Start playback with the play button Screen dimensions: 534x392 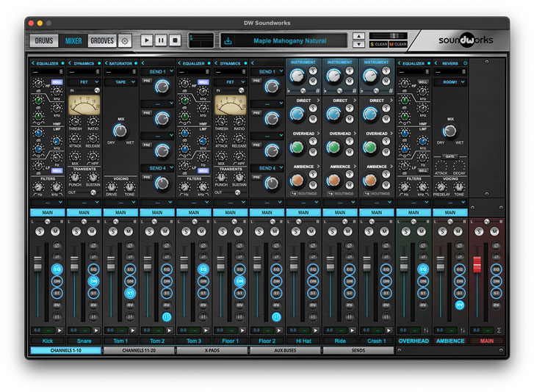147,40
